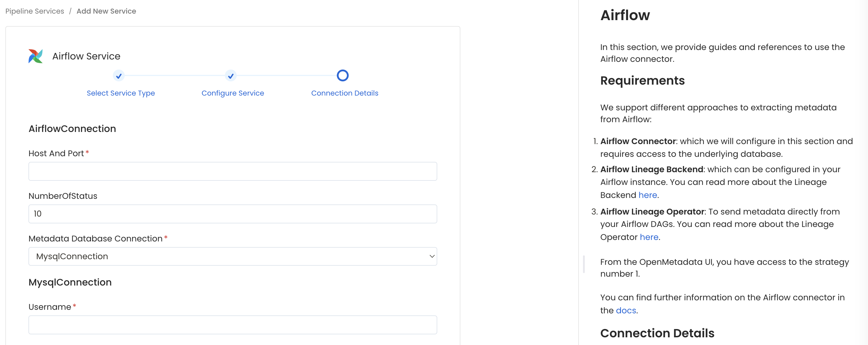
Task: Click the AirflowConnection section heading
Action: click(72, 129)
